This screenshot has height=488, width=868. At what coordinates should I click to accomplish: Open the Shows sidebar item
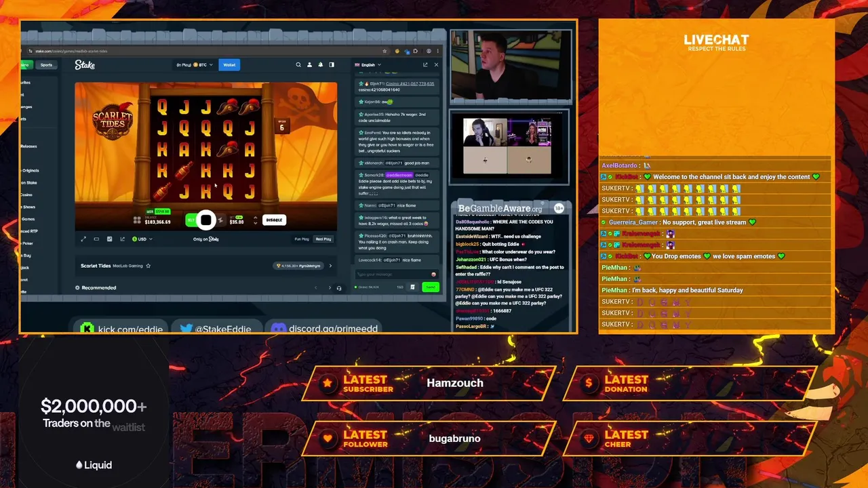click(x=29, y=207)
